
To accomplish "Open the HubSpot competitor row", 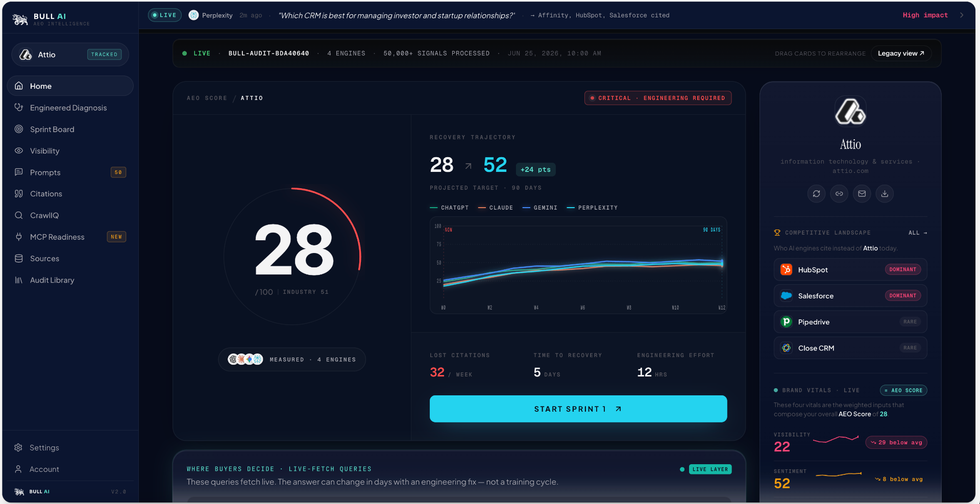I will 850,269.
